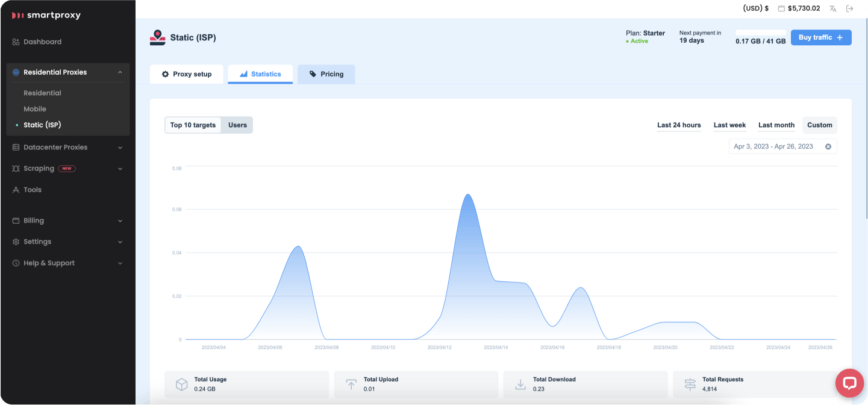Click the Help & Support info icon
The width and height of the screenshot is (868, 405).
(16, 263)
